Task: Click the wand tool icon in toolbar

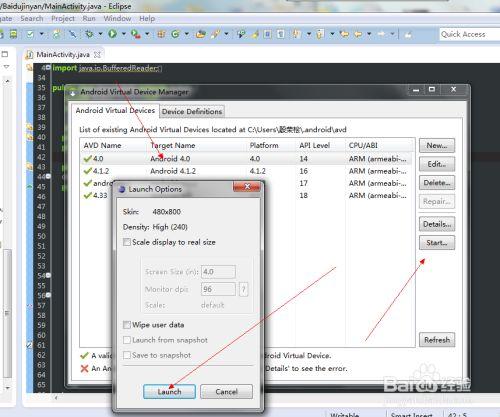Action: tap(72, 34)
